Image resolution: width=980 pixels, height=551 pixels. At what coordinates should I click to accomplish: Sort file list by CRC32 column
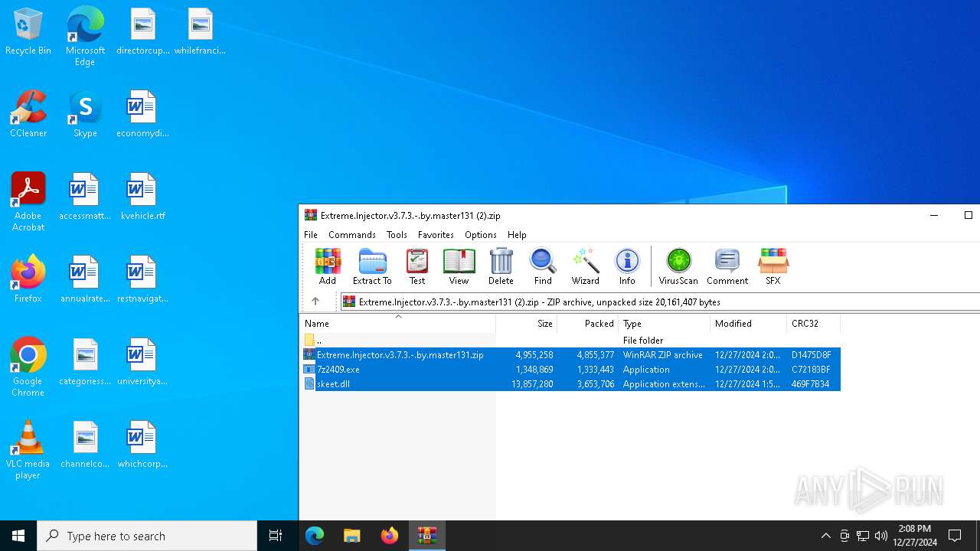(814, 324)
